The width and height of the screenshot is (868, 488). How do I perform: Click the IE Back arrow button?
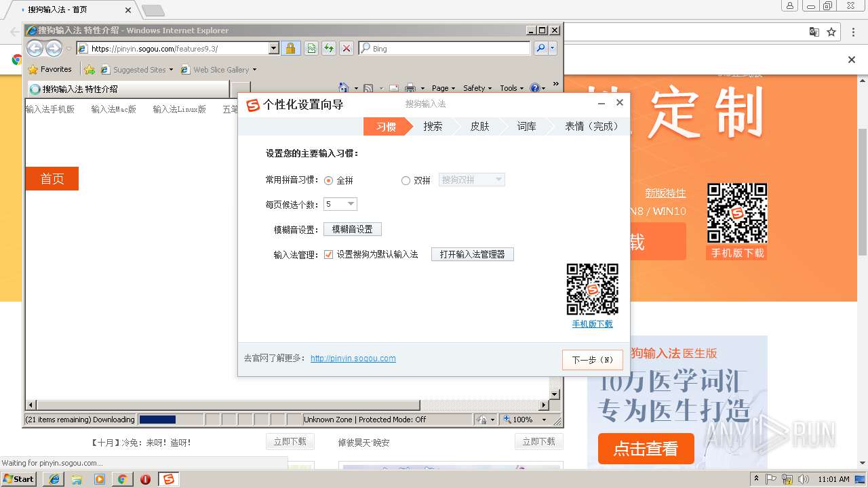35,48
